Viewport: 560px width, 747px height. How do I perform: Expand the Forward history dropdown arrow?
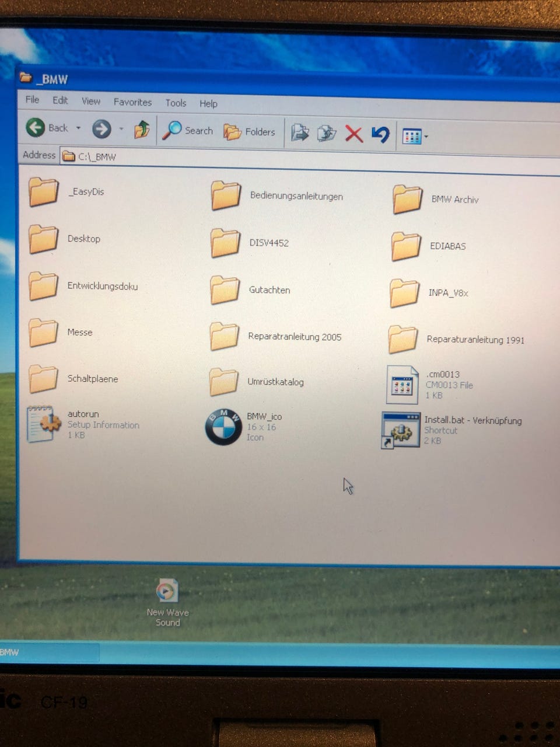[x=121, y=129]
